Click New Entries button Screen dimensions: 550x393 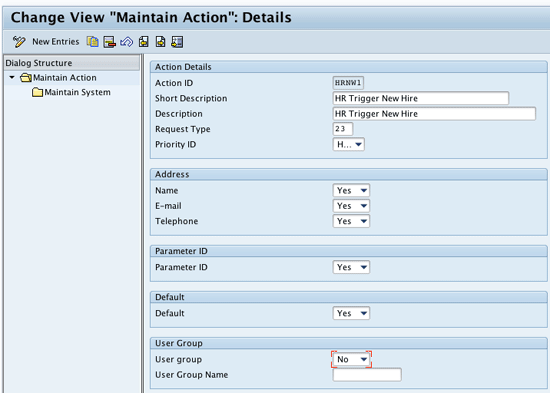tap(56, 42)
